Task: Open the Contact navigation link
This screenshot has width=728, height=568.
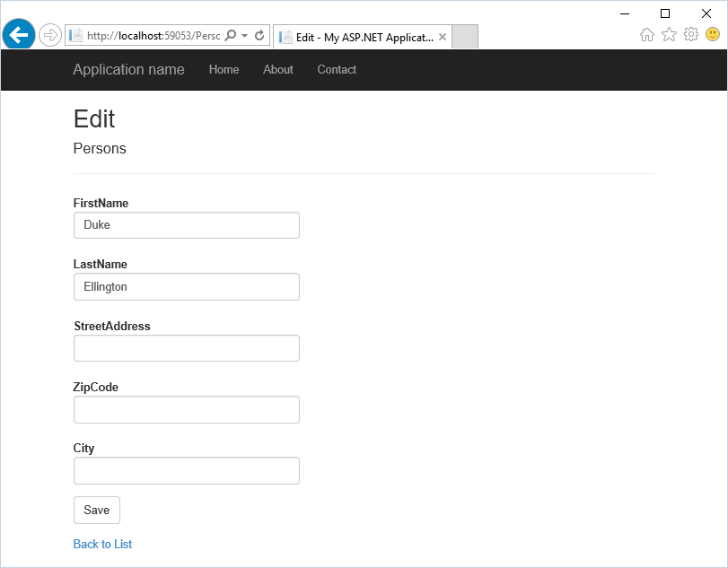Action: tap(337, 70)
